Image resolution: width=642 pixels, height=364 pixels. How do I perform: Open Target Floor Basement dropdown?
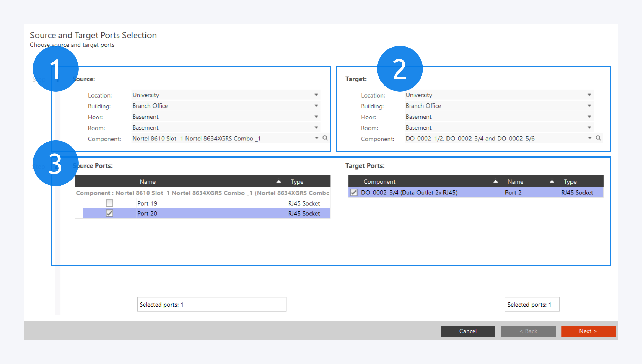point(589,117)
